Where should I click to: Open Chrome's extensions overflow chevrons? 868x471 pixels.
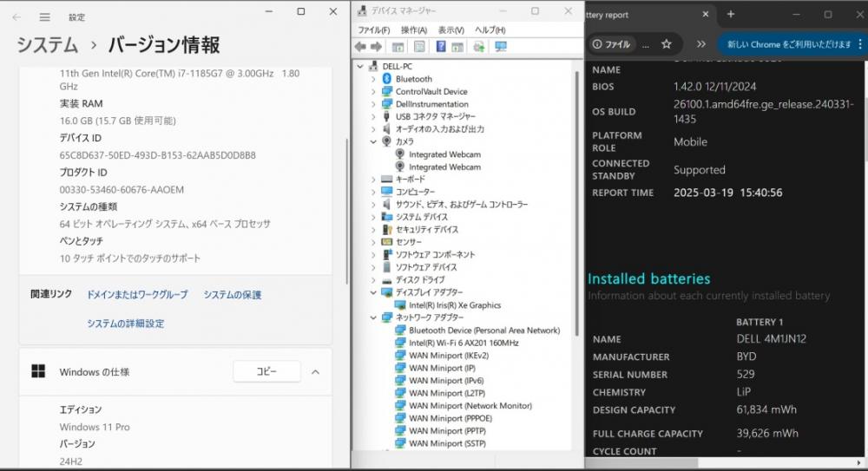click(701, 44)
